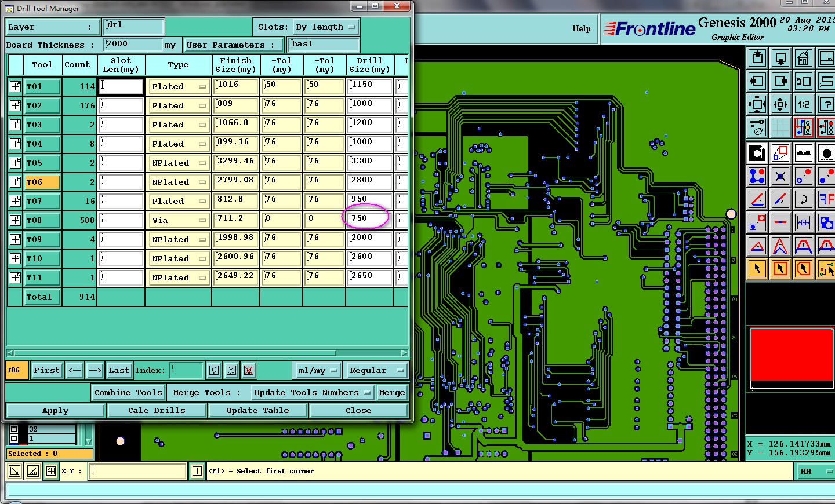Screen dimensions: 835x504
Task: Click the previous zoom undo icon
Action: [x=804, y=81]
